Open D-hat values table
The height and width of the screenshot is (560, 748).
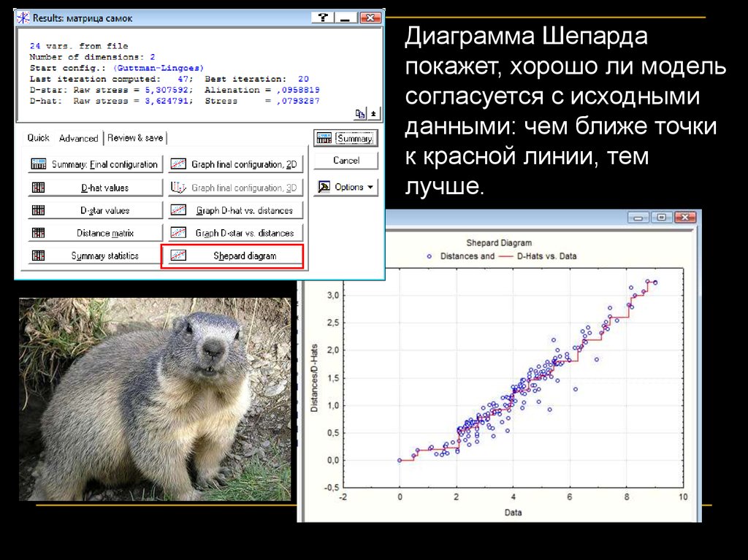[96, 188]
